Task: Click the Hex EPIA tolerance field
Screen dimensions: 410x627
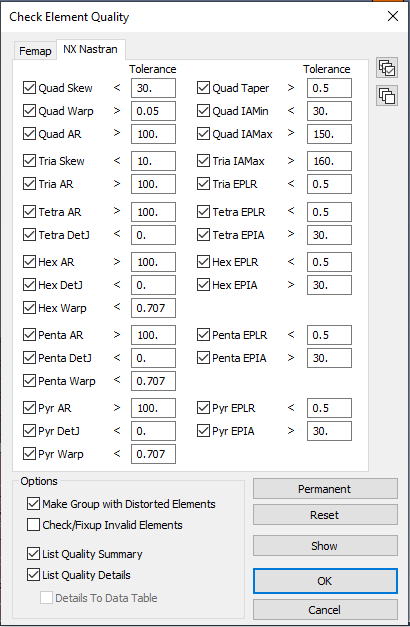Action: point(329,285)
